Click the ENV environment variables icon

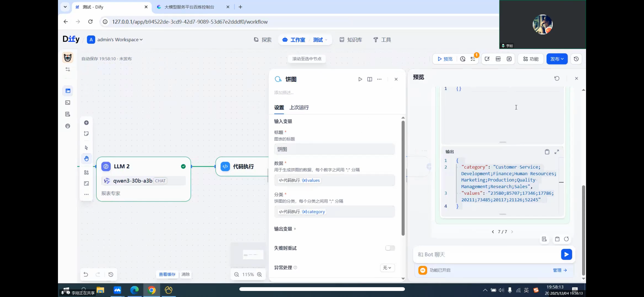(x=498, y=59)
